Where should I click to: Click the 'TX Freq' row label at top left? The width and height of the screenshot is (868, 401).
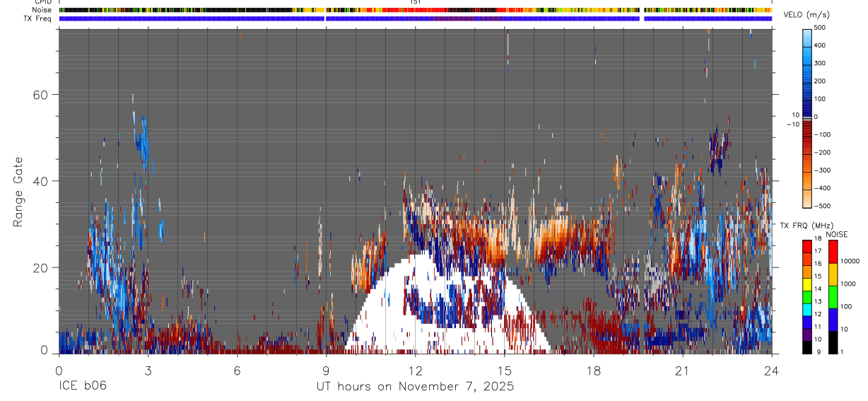(x=37, y=18)
